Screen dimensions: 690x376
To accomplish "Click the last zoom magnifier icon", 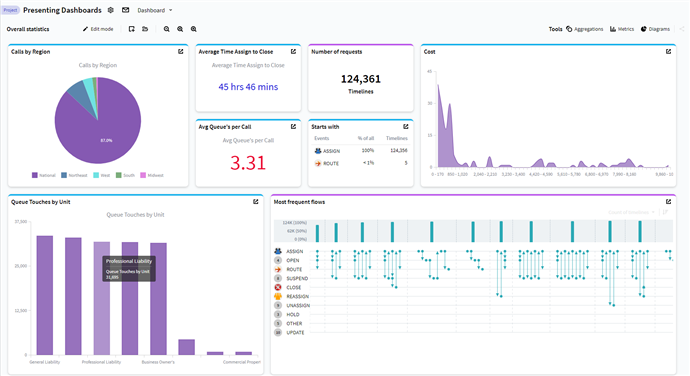I will [194, 29].
